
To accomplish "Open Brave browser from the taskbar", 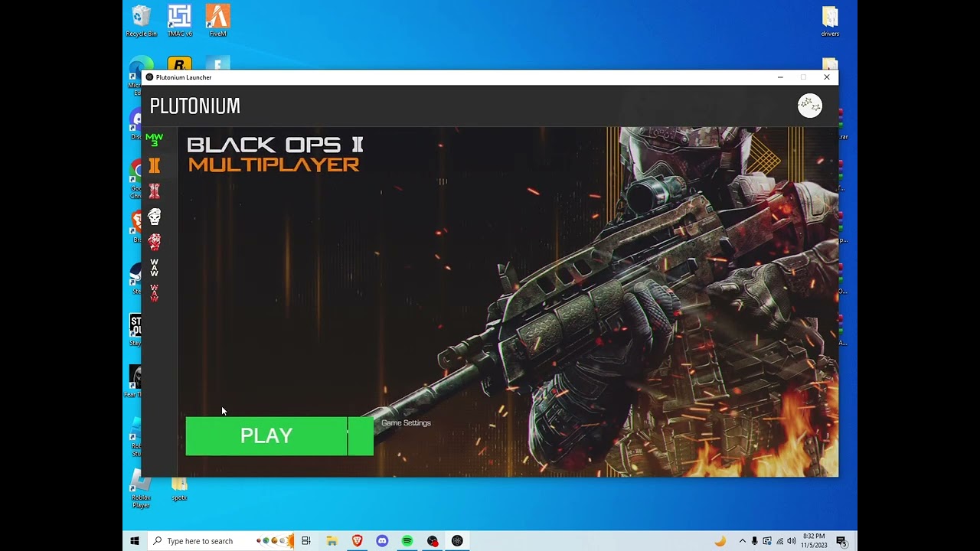I will tap(357, 541).
